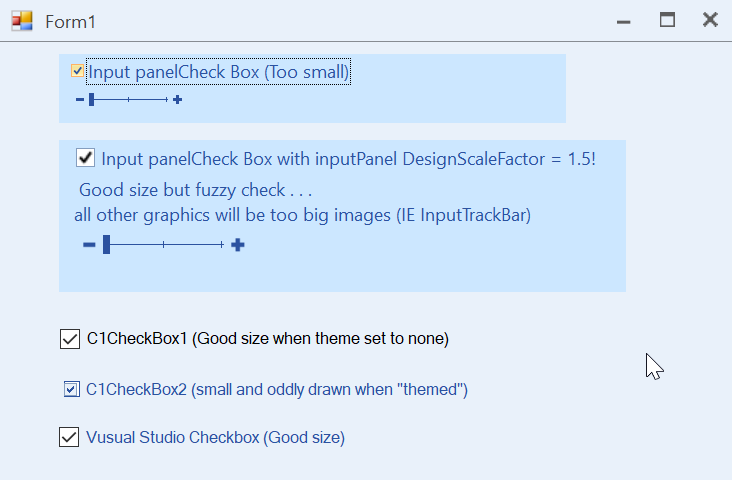
Task: Click the 'all other graphics will be too big' label
Action: pos(302,215)
